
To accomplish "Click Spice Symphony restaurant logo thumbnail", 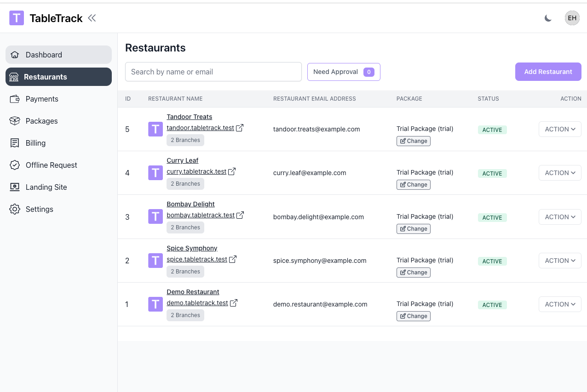I will point(155,261).
